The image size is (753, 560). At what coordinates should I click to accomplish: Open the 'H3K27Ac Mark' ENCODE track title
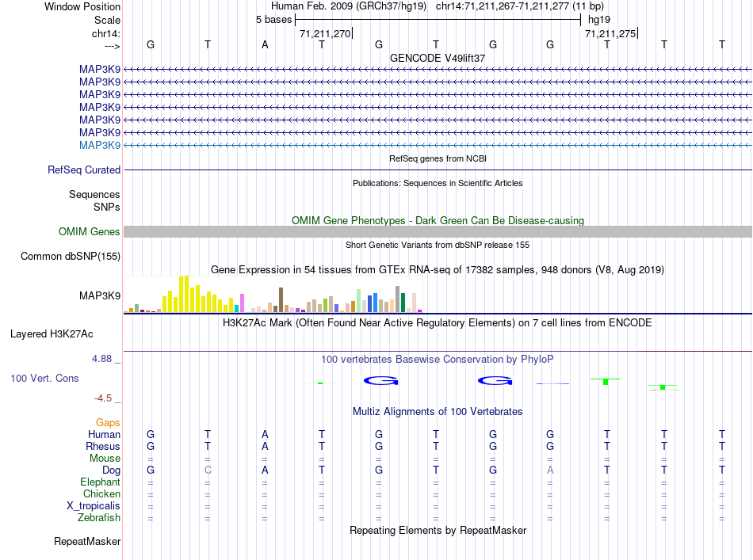pyautogui.click(x=438, y=323)
